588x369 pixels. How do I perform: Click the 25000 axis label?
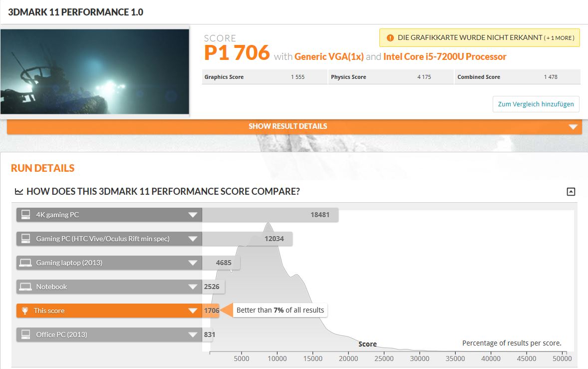(x=384, y=359)
